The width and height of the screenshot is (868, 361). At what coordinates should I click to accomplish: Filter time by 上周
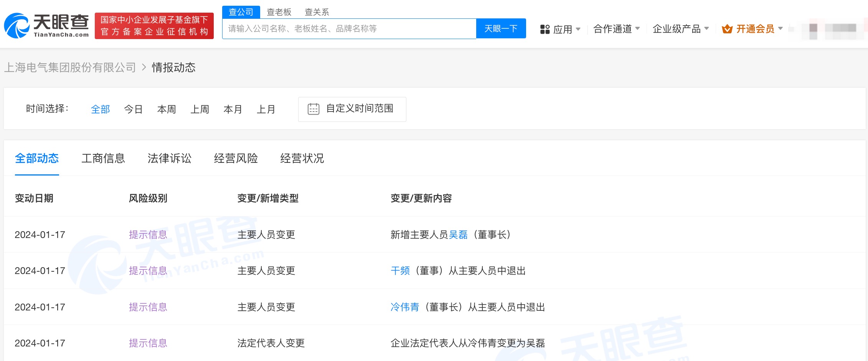(x=200, y=110)
